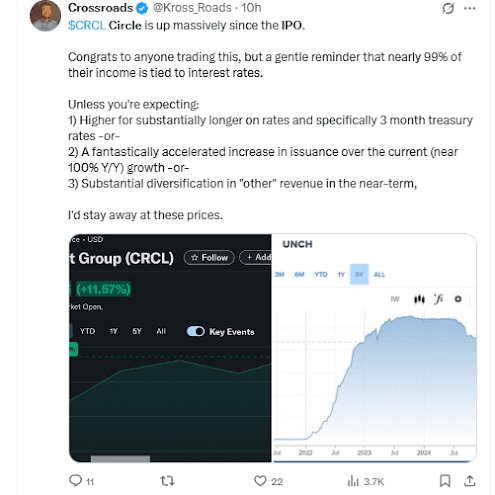Share the post via upload icon
This screenshot has height=495, width=495.
pyautogui.click(x=469, y=480)
